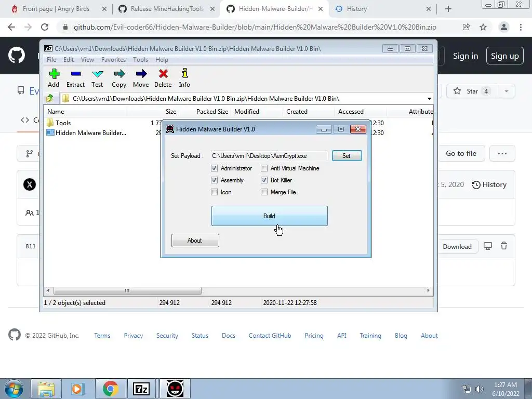Screen dimensions: 532x399
Task: Click the Windows Start button
Action: pyautogui.click(x=14, y=389)
